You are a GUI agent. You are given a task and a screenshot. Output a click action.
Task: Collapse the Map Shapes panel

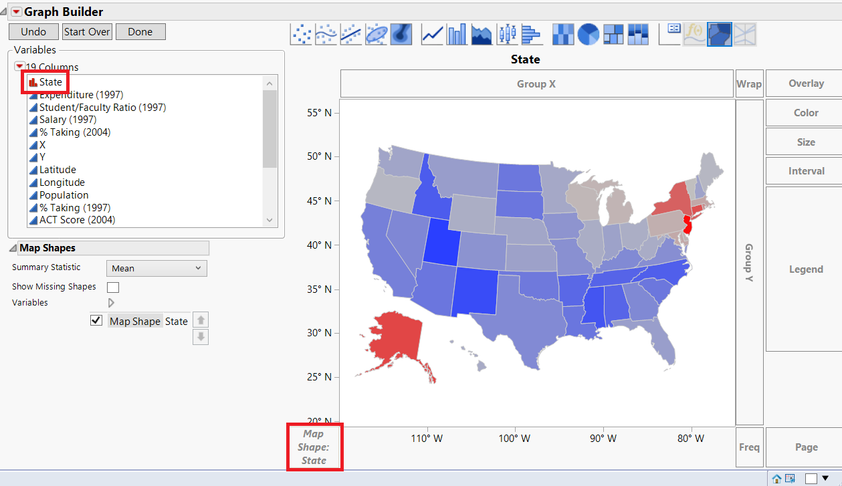pos(13,248)
